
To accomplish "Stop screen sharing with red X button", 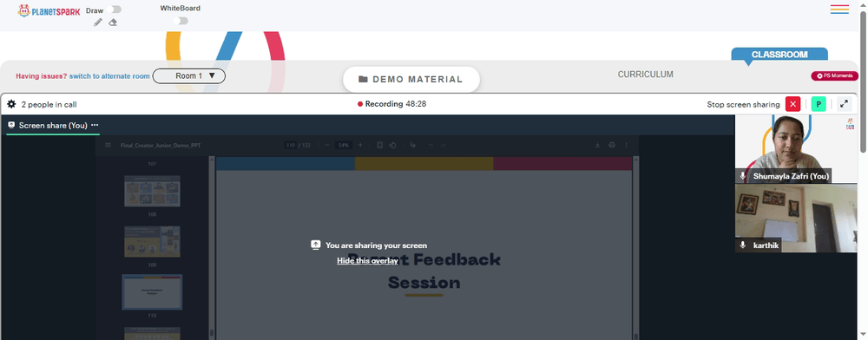I will (792, 104).
